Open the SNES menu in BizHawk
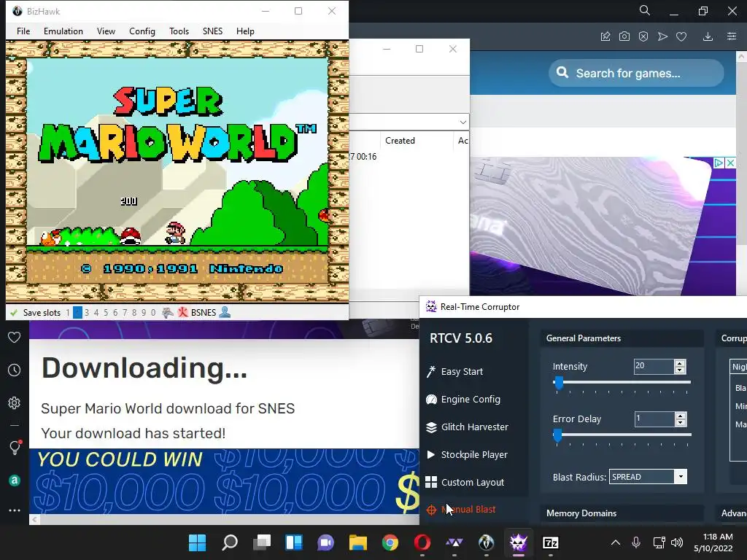This screenshot has height=560, width=747. click(212, 31)
